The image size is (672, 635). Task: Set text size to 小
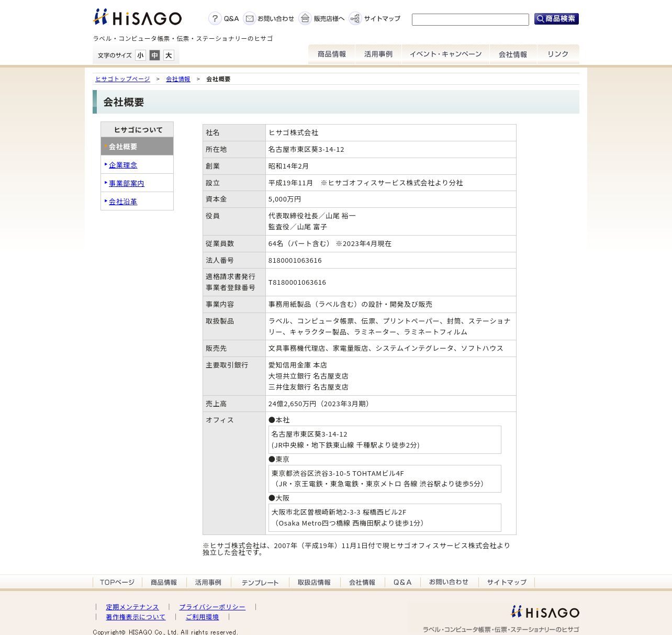[140, 55]
